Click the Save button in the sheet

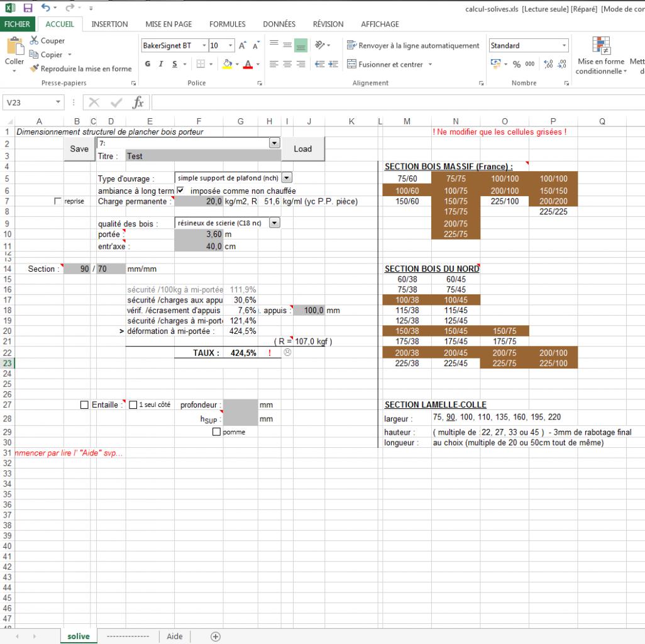click(x=79, y=148)
